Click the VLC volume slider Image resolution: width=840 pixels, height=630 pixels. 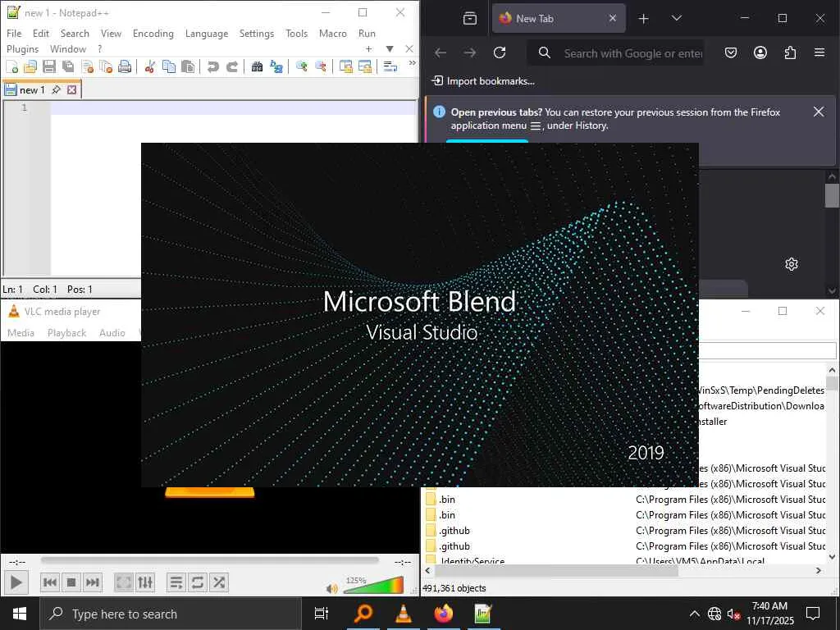coord(373,585)
